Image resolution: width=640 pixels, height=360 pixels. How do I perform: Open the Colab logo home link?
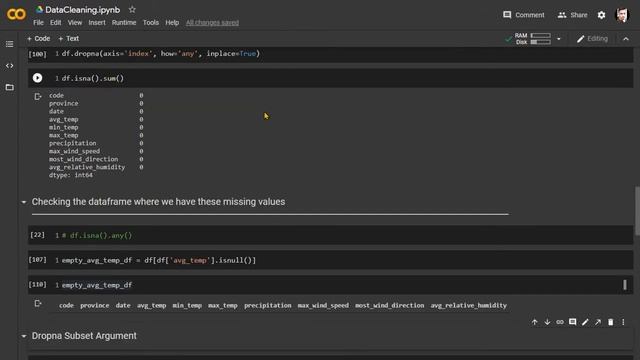16,14
